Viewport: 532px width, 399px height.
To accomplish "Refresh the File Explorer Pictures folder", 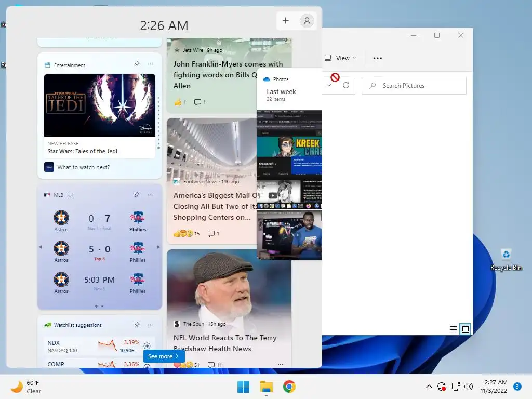I will [345, 86].
